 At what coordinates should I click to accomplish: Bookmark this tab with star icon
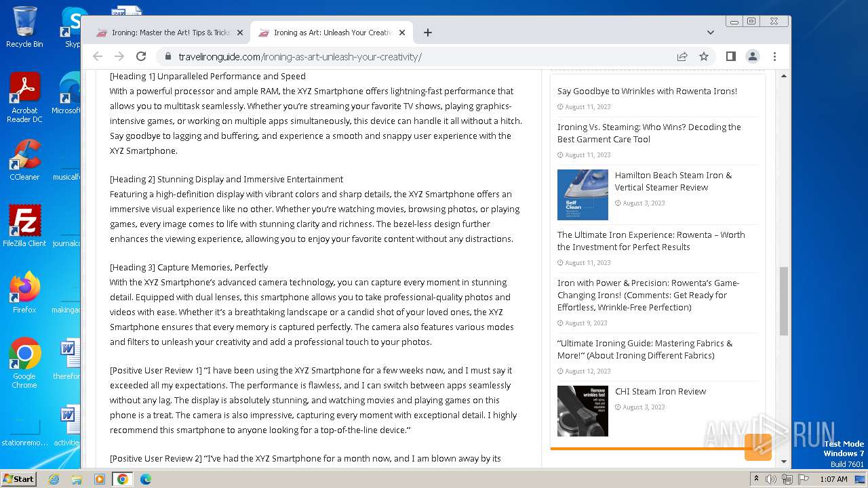[x=704, y=57]
